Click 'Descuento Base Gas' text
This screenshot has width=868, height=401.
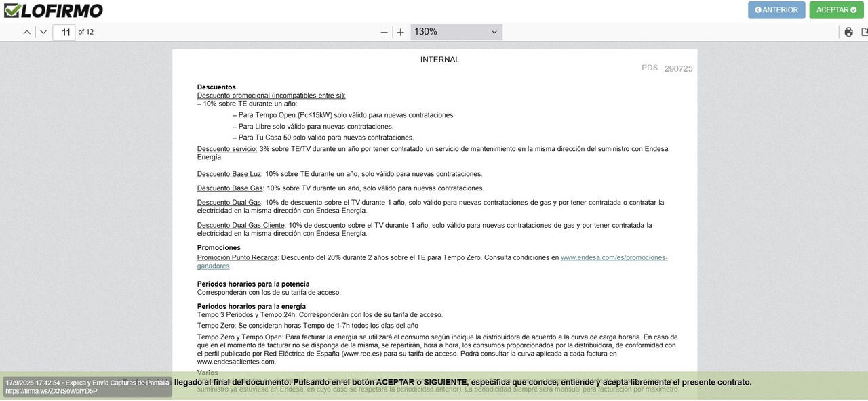(230, 188)
